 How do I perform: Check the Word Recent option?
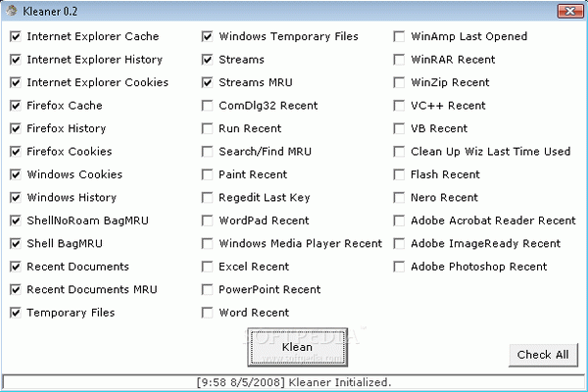click(208, 313)
